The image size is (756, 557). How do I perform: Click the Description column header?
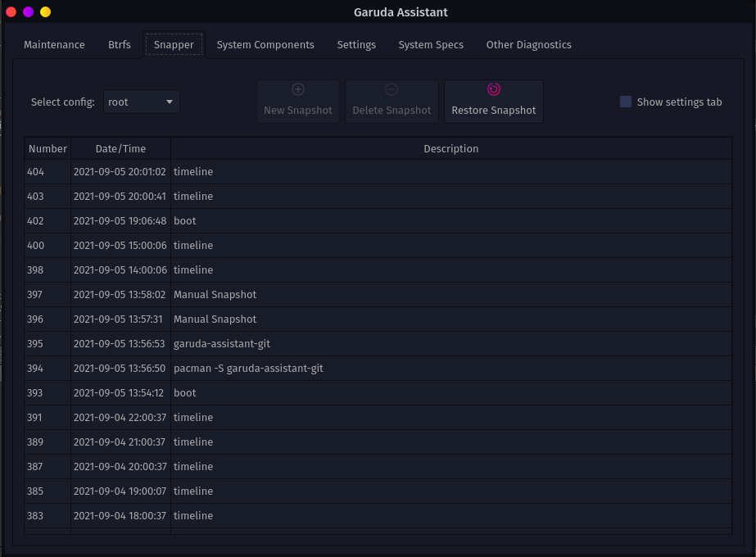tap(450, 149)
